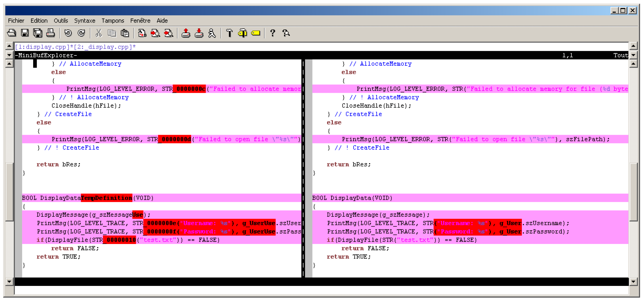Screen dimensions: 644x305
Task: Click the bottom command line area
Action: (319, 290)
